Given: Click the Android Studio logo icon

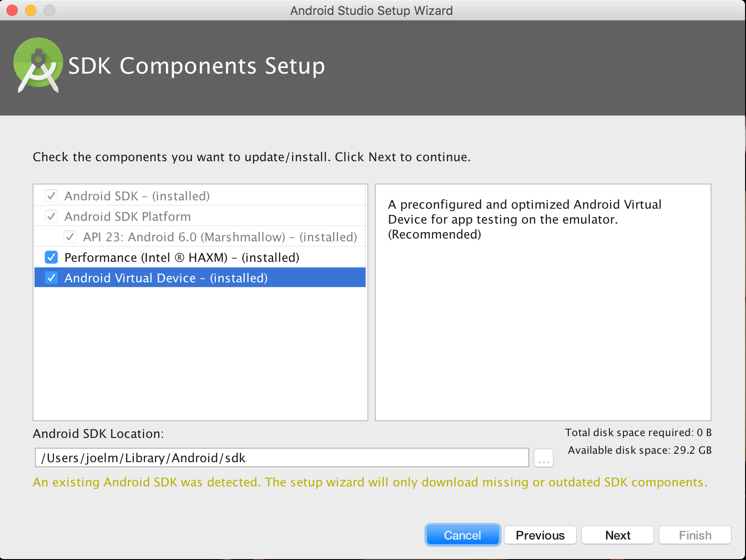Looking at the screenshot, I should click(38, 65).
